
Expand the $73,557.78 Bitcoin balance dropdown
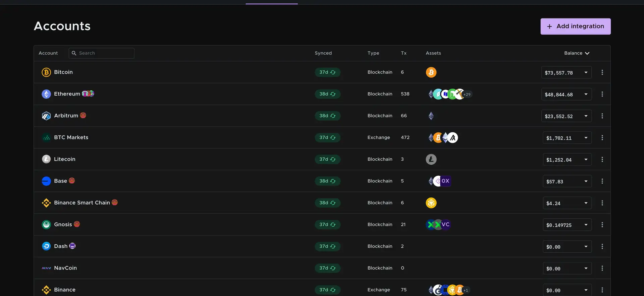point(586,73)
